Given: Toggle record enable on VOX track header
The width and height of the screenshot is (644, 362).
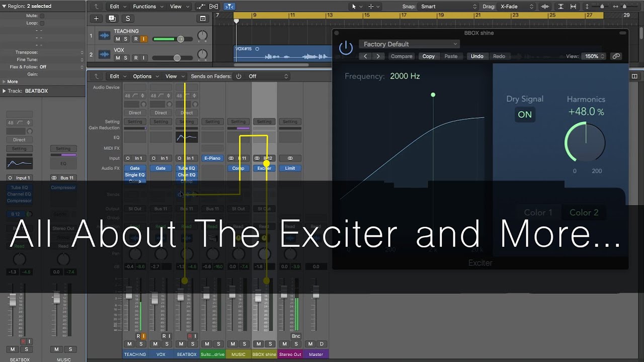Looking at the screenshot, I should click(135, 58).
